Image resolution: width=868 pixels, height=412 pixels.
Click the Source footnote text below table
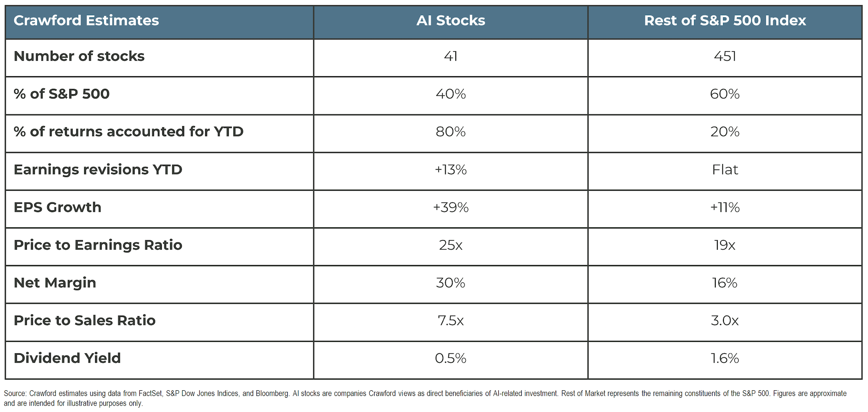coord(425,398)
